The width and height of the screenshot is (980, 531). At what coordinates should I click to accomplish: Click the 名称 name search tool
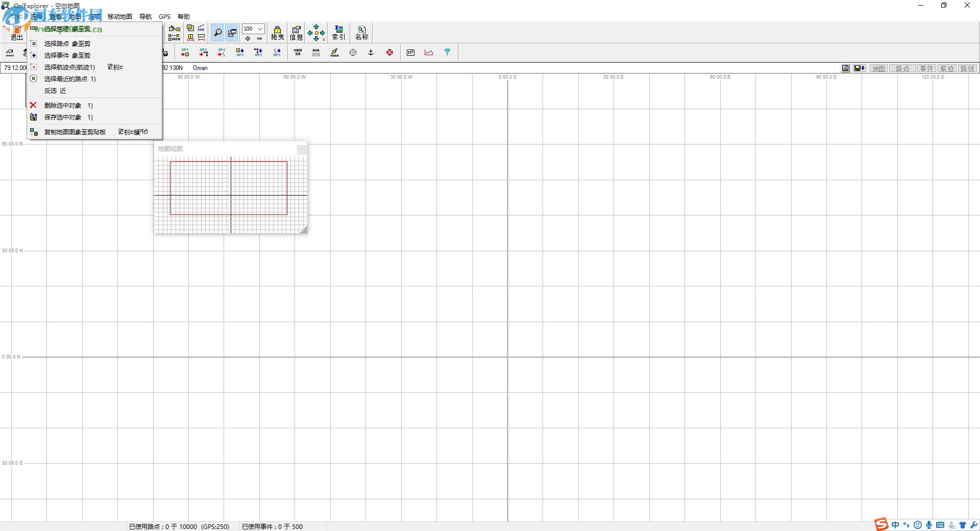click(x=361, y=33)
